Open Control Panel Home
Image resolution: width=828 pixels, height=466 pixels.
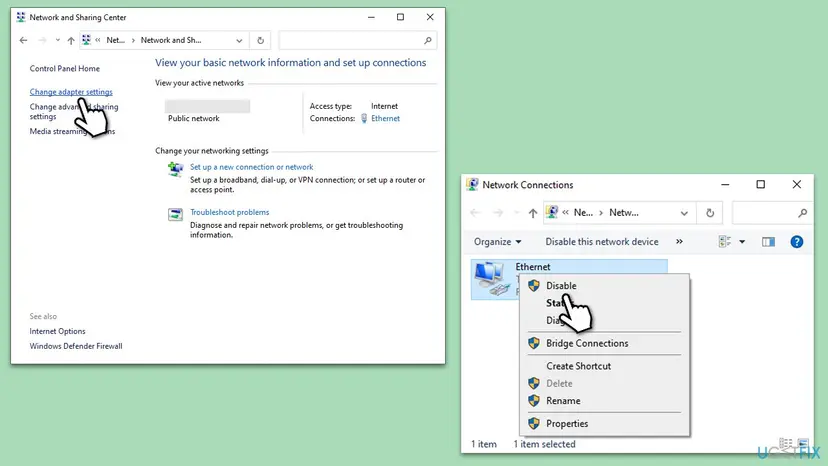tap(64, 68)
